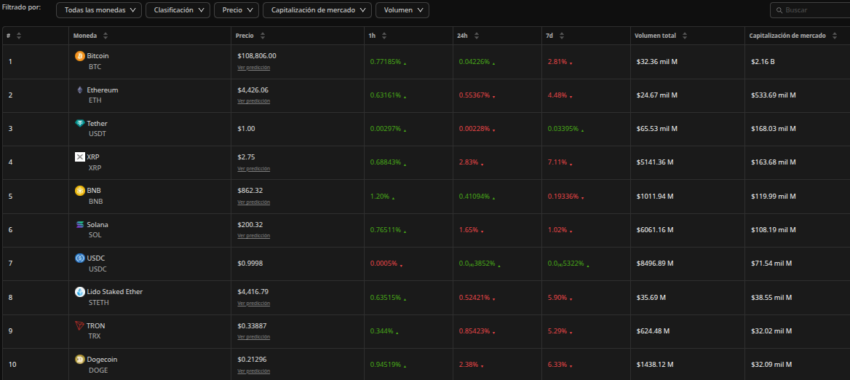Click the Lido Staked Ether logo
This screenshot has width=850, height=380.
point(80,292)
